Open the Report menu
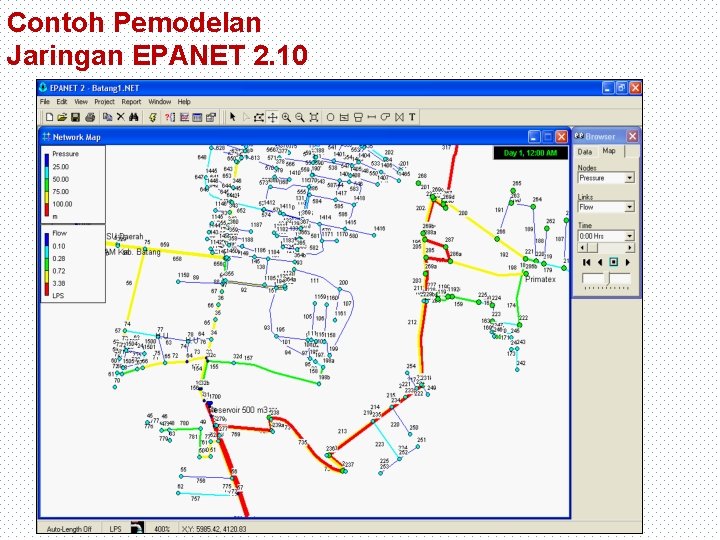 (131, 101)
